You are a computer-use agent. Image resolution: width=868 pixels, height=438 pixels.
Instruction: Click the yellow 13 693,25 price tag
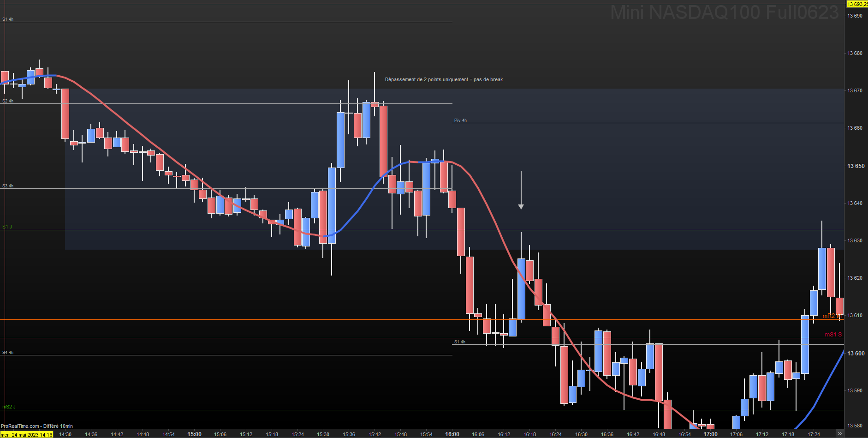pos(857,4)
